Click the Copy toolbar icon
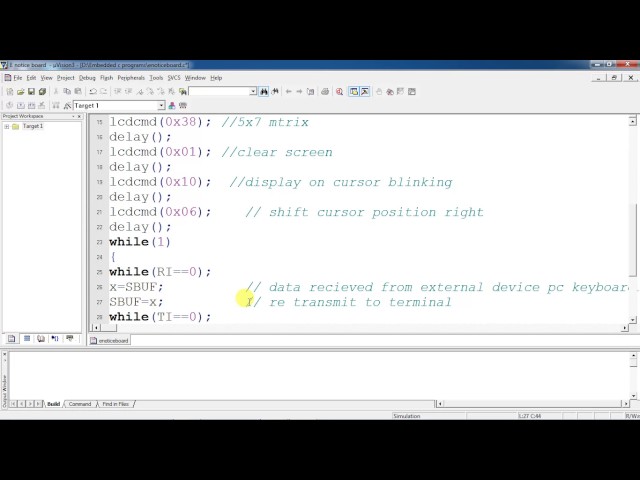 67,91
